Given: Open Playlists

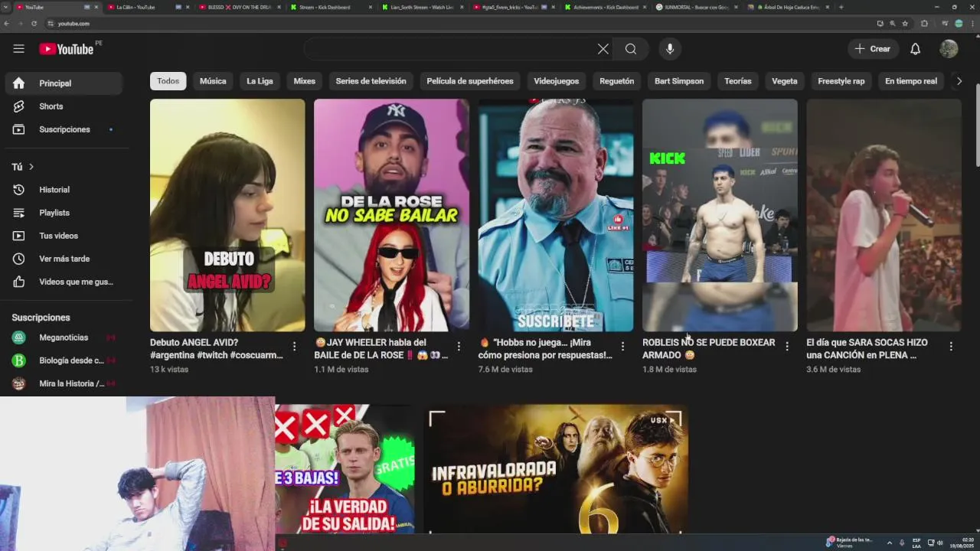Looking at the screenshot, I should coord(64,213).
